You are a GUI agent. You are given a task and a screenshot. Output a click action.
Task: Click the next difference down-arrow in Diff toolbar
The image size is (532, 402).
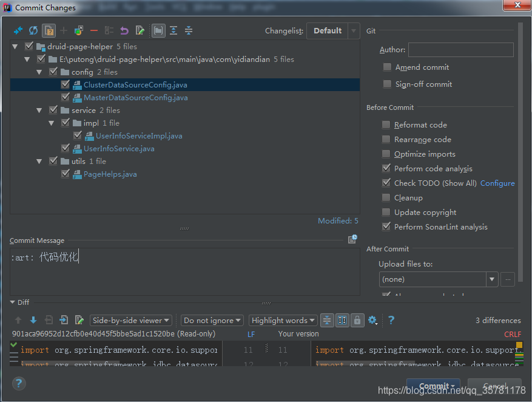[x=32, y=320]
